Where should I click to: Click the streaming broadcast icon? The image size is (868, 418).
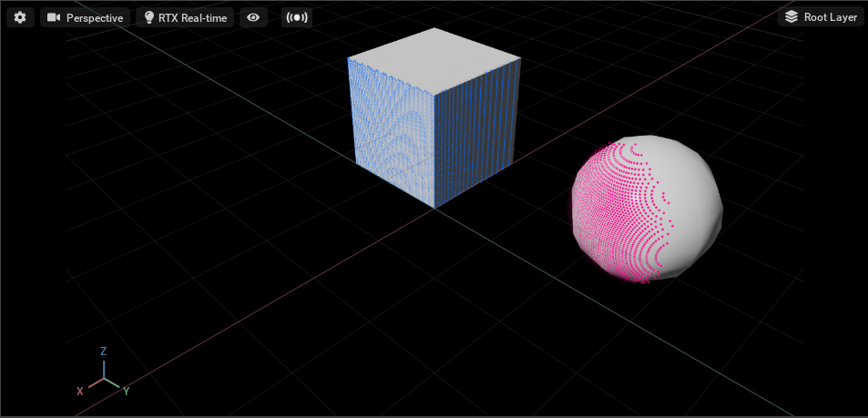coord(296,17)
